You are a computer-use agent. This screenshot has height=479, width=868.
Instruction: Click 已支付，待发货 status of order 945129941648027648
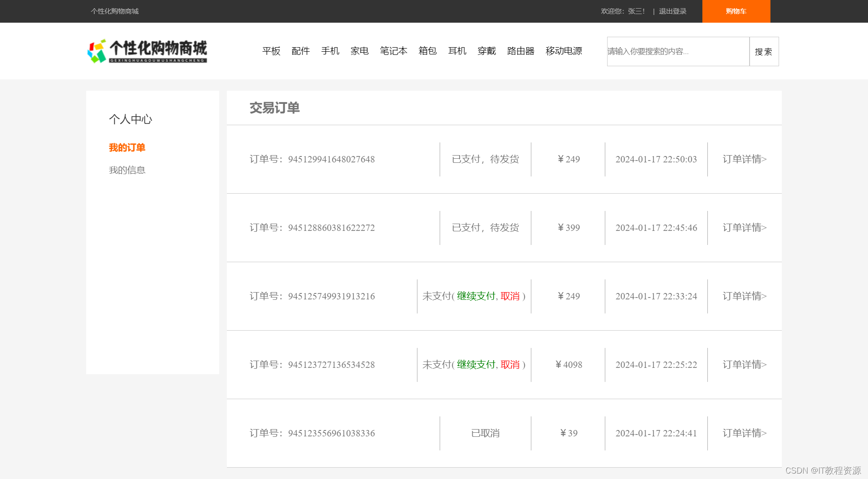coord(485,159)
